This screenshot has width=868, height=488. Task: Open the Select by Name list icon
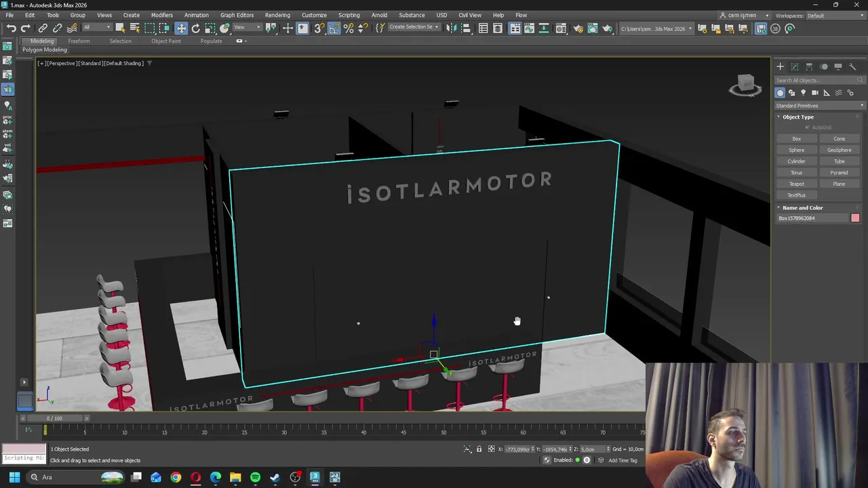click(134, 28)
